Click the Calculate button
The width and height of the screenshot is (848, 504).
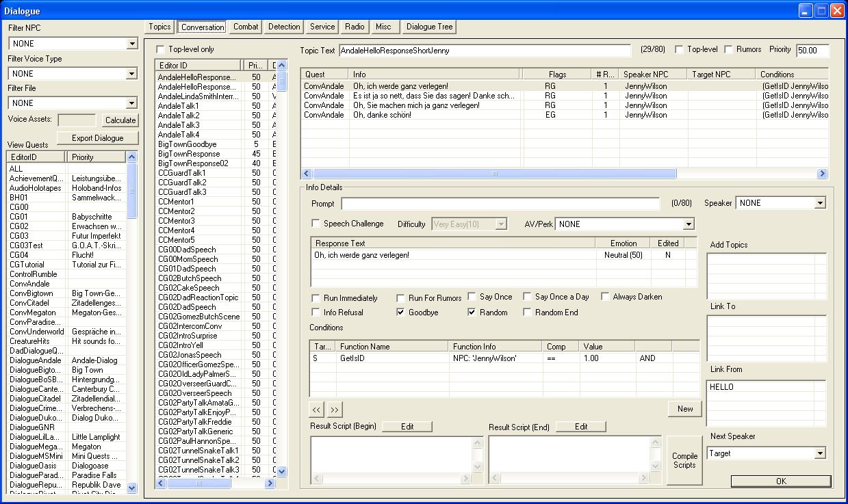pos(120,120)
